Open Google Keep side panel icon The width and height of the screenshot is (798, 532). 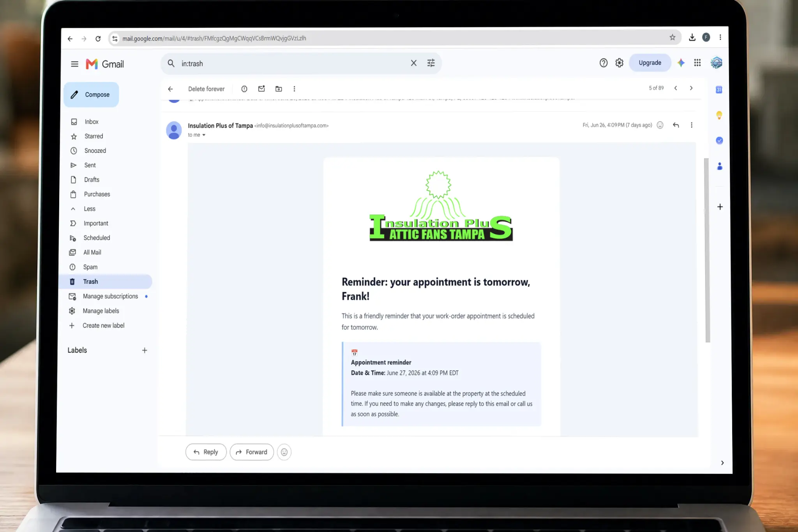tap(719, 115)
